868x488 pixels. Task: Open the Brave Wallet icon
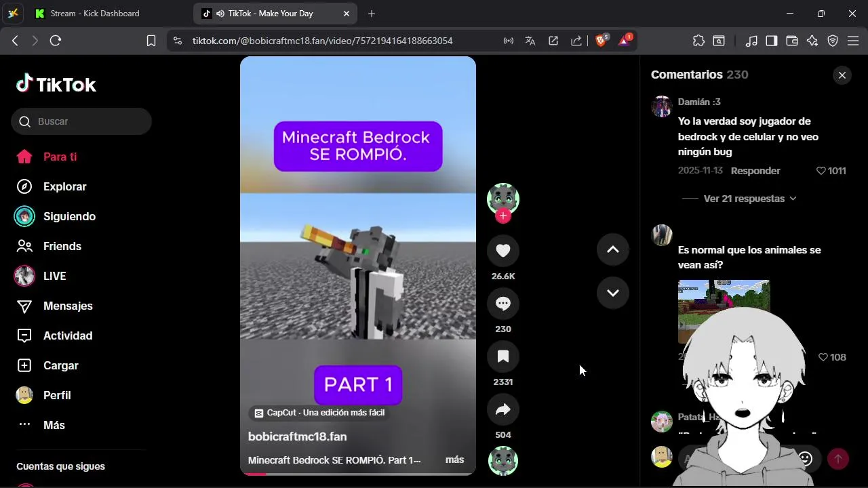(x=791, y=41)
